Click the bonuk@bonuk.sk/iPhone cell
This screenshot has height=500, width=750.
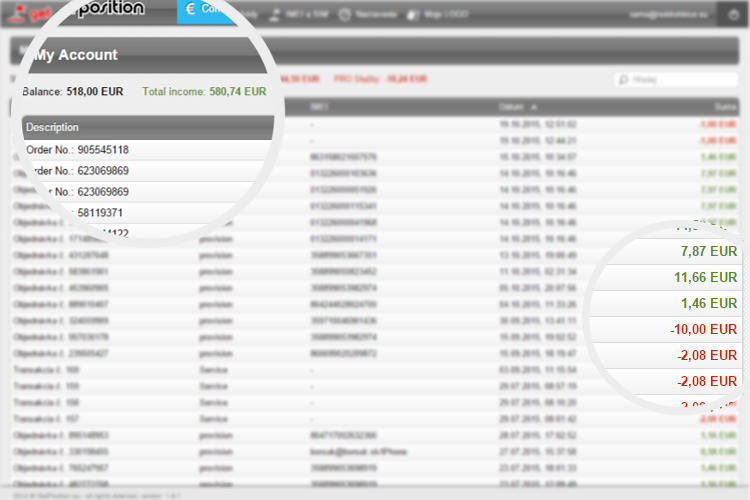[x=358, y=452]
